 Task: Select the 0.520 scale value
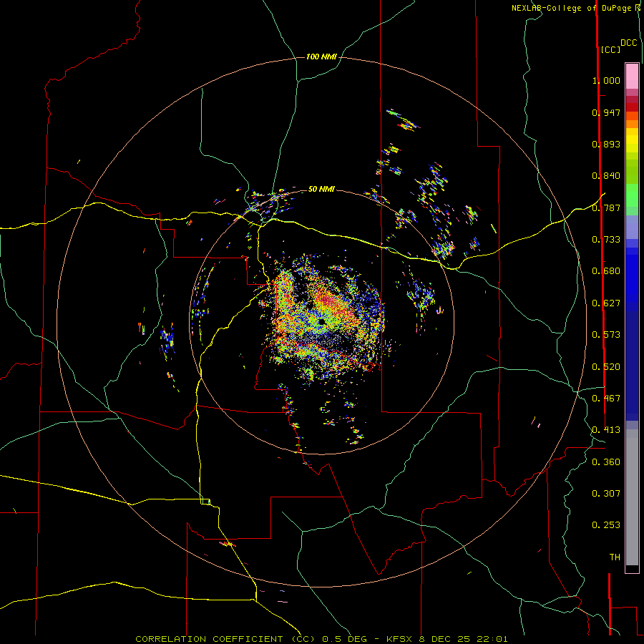coord(606,367)
